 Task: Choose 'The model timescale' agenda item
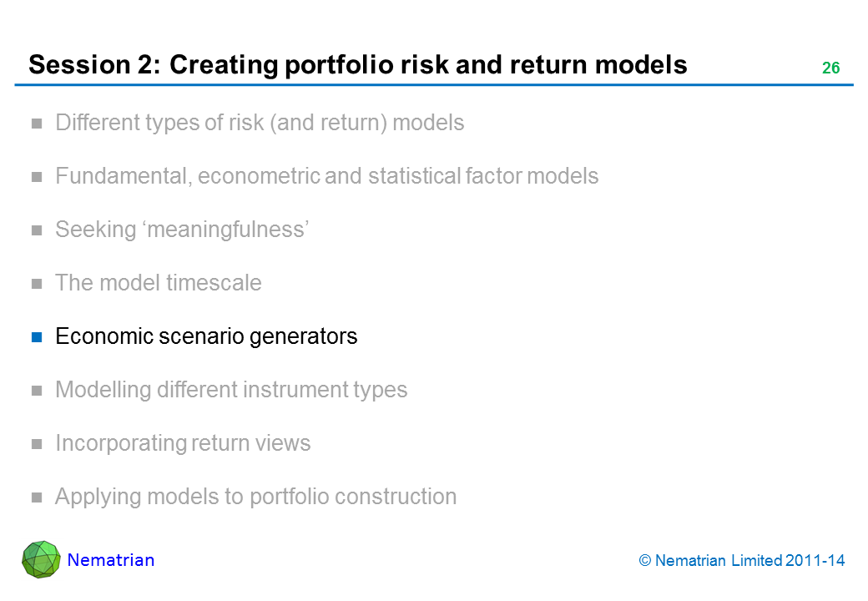point(158,283)
